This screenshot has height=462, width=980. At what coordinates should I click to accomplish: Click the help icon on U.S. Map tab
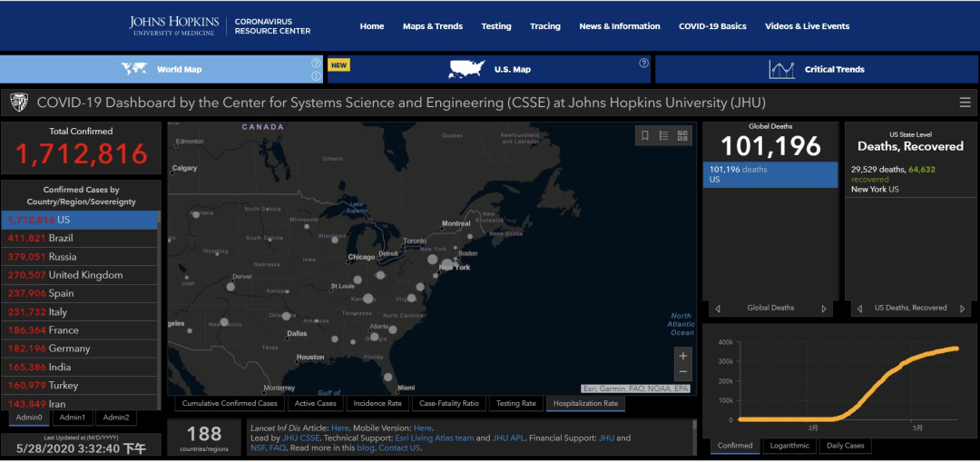pos(643,64)
